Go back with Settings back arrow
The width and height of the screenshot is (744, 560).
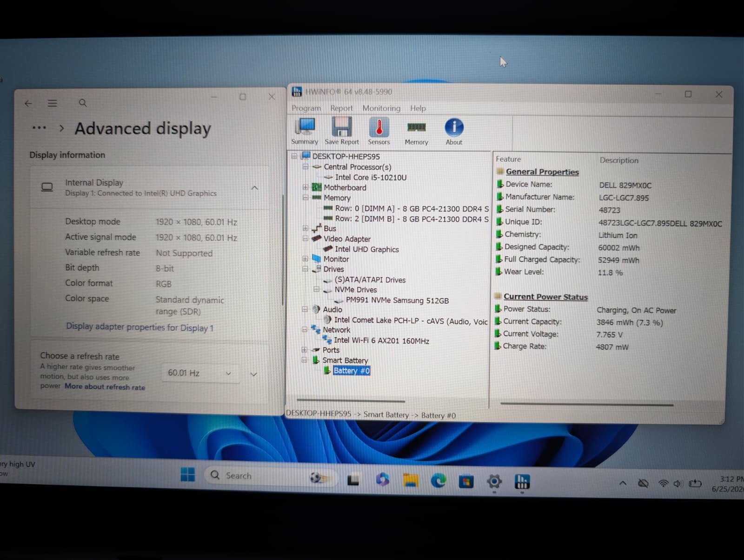click(28, 103)
